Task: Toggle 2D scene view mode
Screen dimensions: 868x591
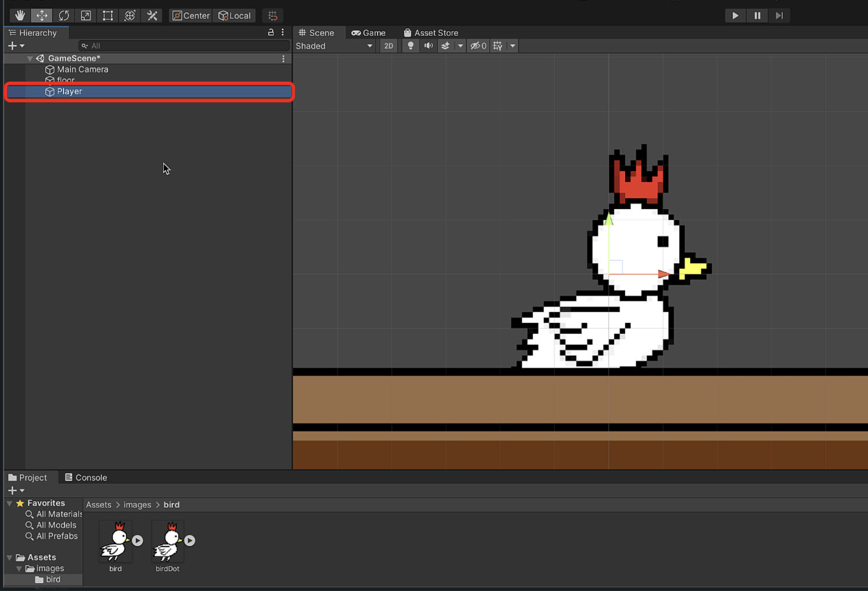Action: [389, 46]
